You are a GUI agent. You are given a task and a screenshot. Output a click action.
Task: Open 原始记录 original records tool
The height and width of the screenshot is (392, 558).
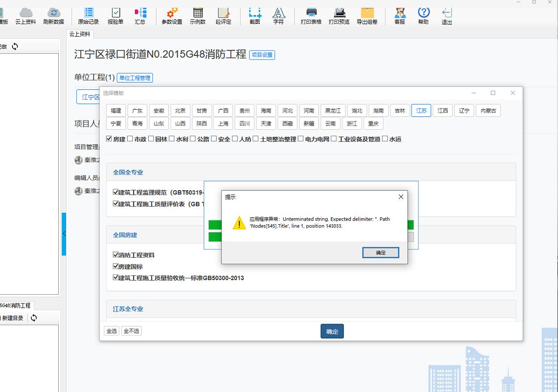(88, 15)
